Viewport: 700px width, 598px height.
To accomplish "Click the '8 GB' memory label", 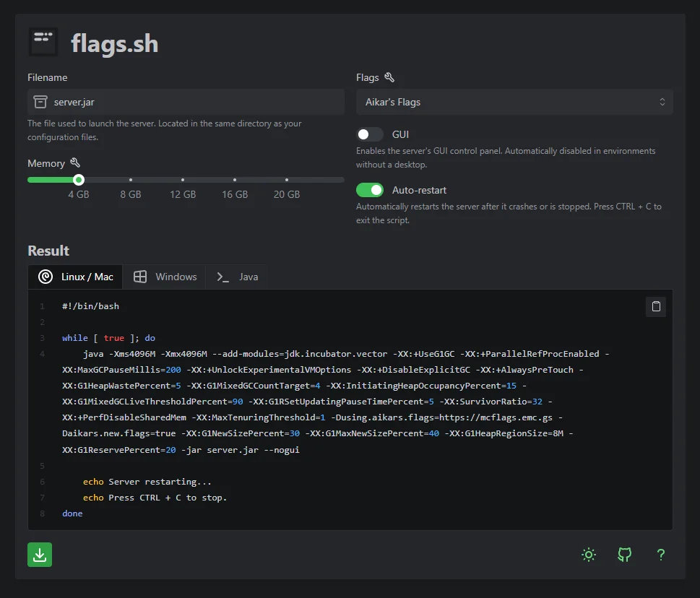I will click(x=131, y=194).
